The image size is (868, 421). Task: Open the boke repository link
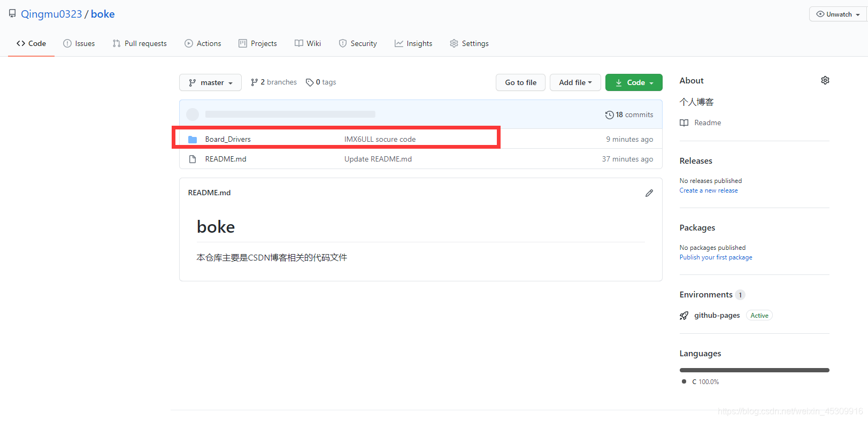(103, 14)
